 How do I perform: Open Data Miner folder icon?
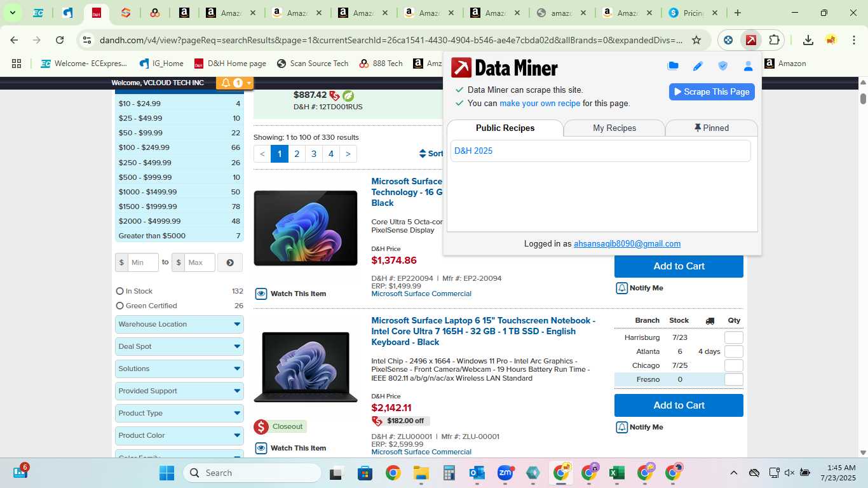click(x=673, y=66)
